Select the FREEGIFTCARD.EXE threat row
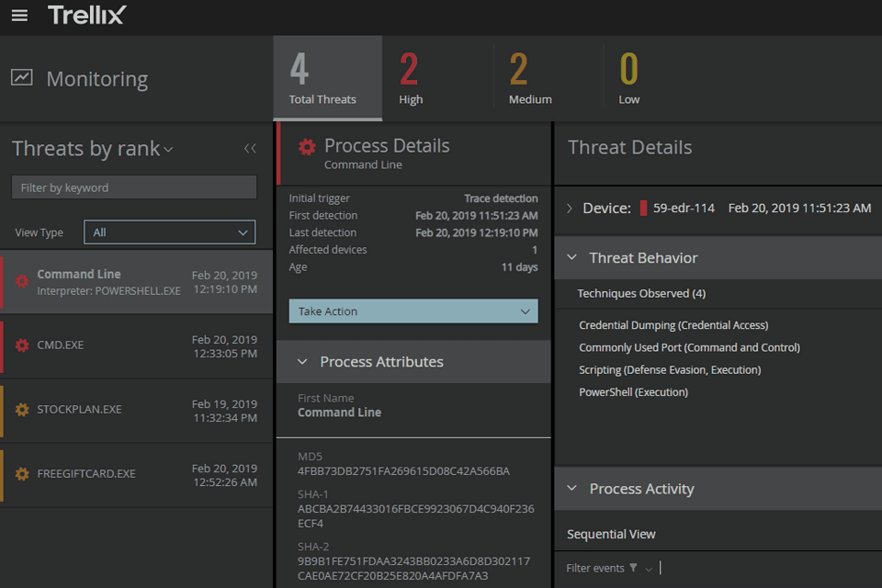The image size is (882, 588). click(137, 475)
